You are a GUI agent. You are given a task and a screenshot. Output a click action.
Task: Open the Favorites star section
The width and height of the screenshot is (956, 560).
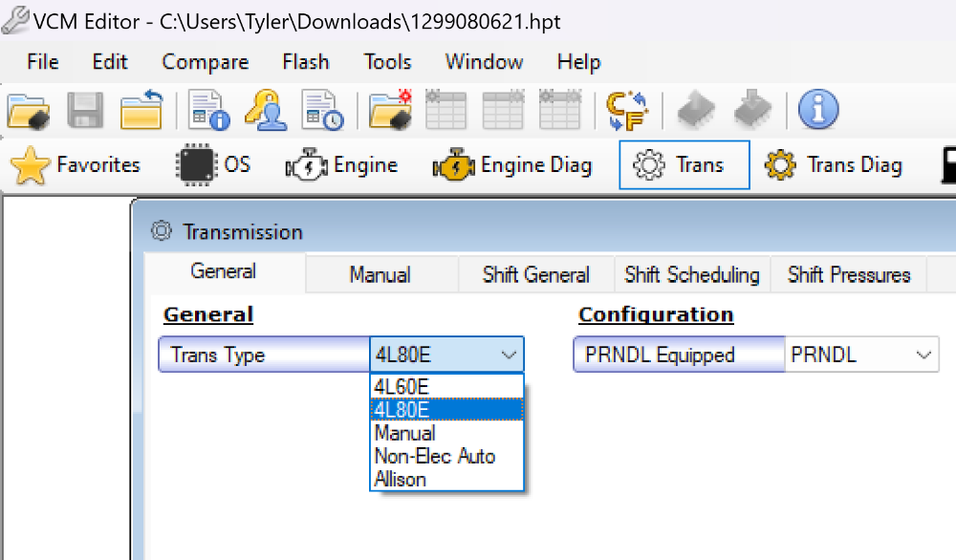pos(76,165)
